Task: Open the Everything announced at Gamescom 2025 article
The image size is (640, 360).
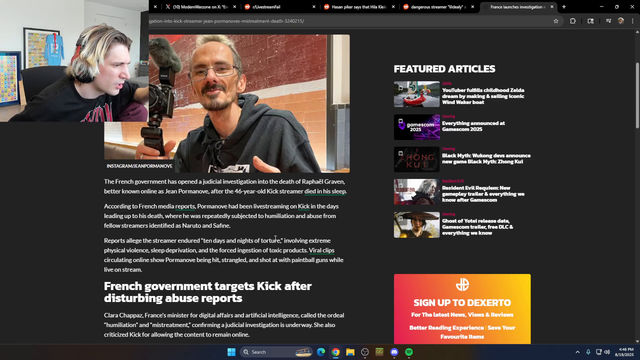Action: [473, 126]
